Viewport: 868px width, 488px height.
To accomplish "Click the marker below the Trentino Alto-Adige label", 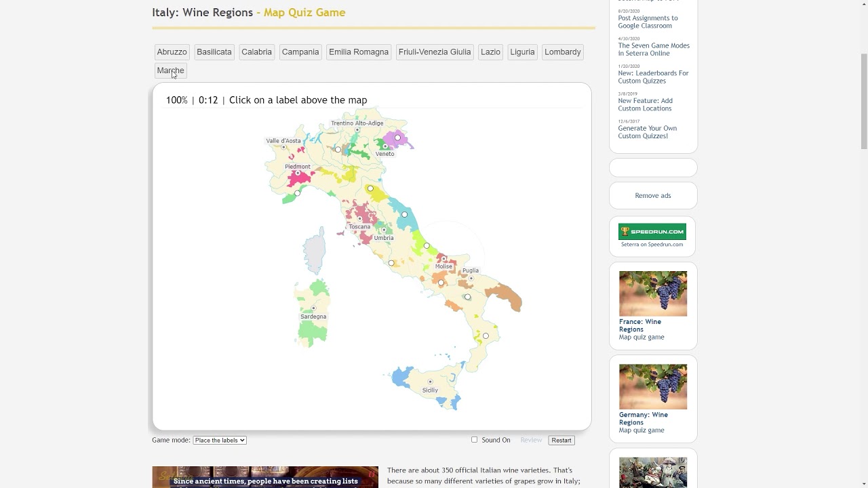I will [357, 130].
